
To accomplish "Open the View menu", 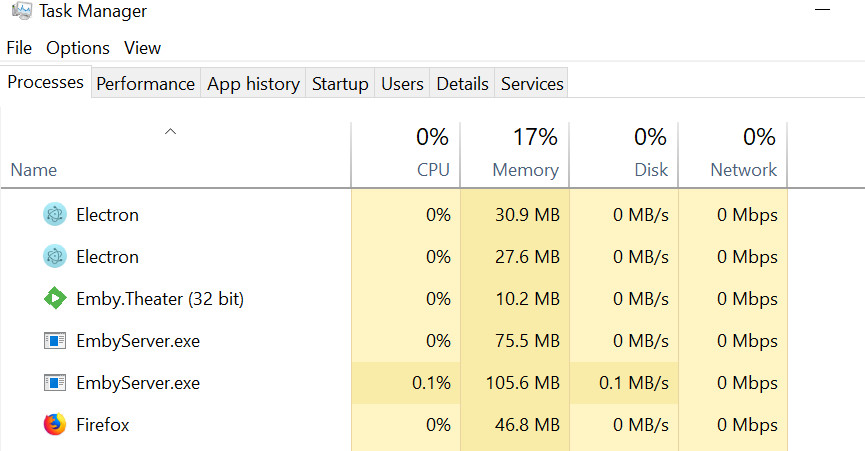I will pyautogui.click(x=142, y=48).
